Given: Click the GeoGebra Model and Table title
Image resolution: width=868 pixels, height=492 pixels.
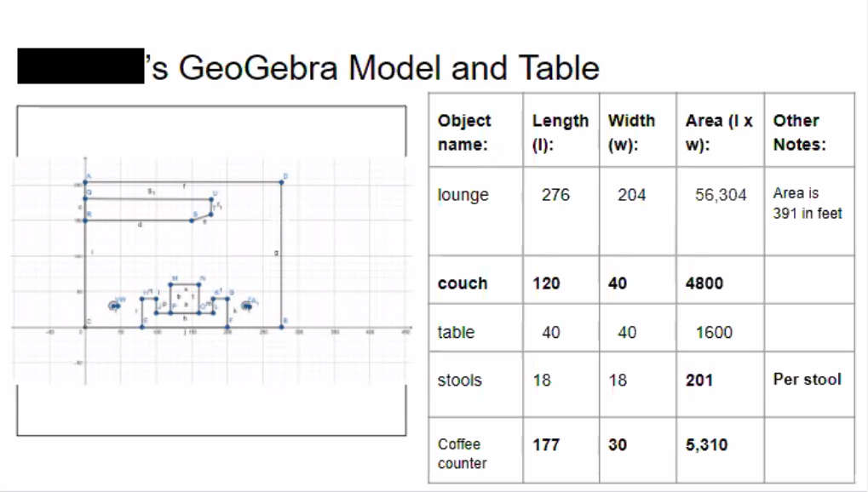Looking at the screenshot, I should tap(372, 68).
